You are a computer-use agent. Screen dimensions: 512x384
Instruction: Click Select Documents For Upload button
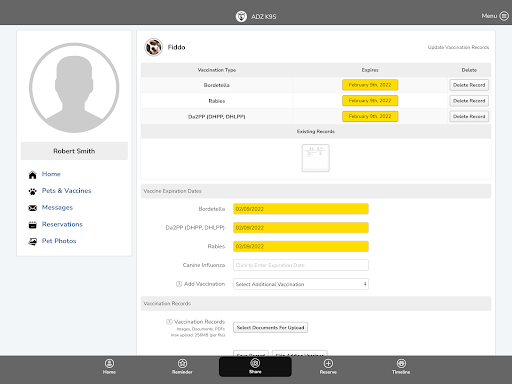pyautogui.click(x=270, y=328)
